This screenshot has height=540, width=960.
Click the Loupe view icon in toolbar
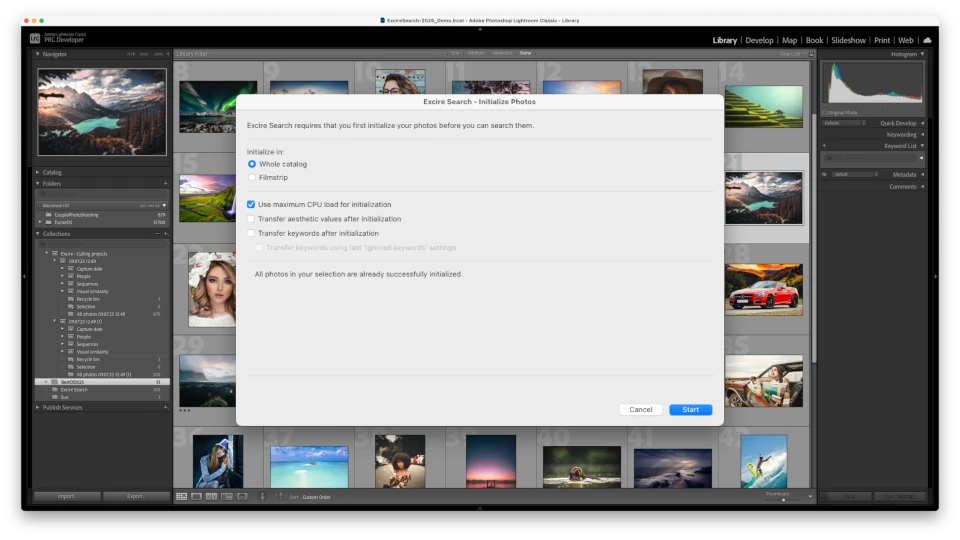click(196, 496)
